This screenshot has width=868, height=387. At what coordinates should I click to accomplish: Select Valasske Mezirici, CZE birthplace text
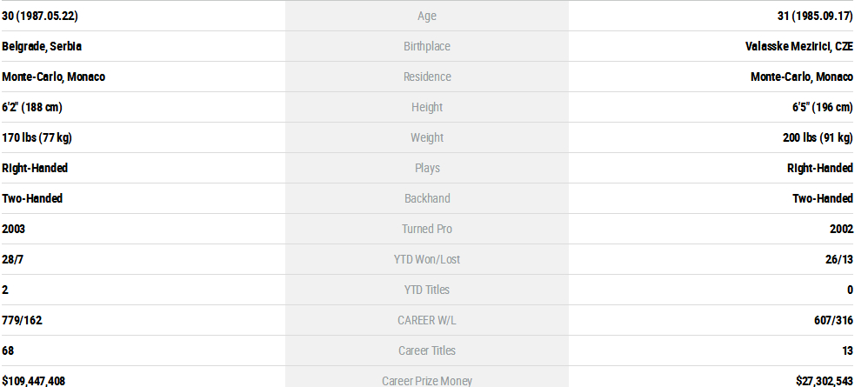pos(793,46)
